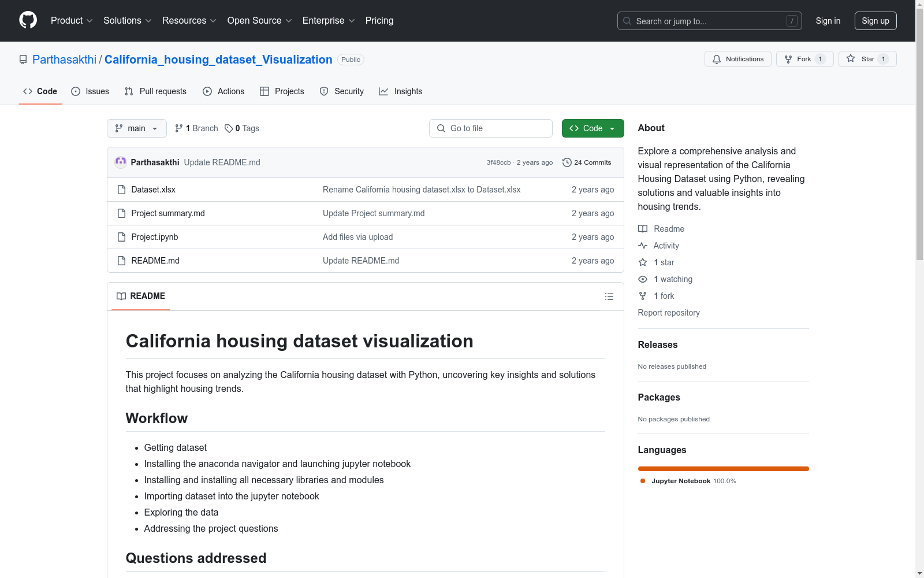The height and width of the screenshot is (578, 924).
Task: Click the tag icon beside 0 Tags
Action: tap(229, 128)
